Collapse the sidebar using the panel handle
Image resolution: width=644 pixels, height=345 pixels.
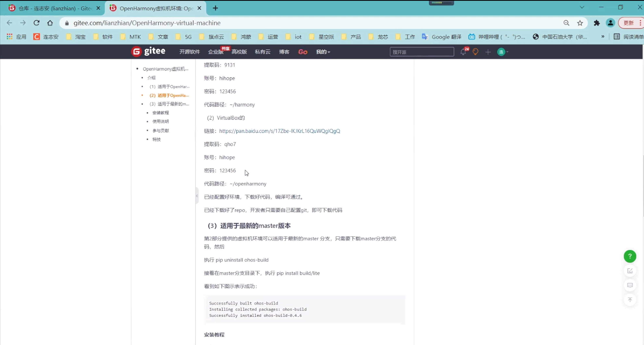[x=197, y=196]
